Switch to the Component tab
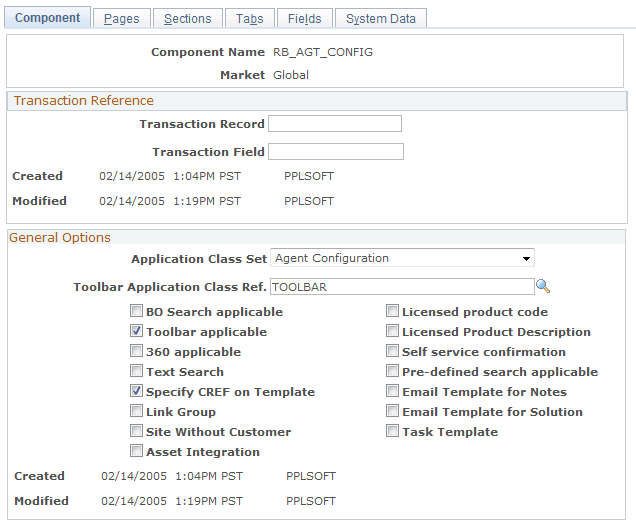Image resolution: width=636 pixels, height=528 pixels. 47,18
